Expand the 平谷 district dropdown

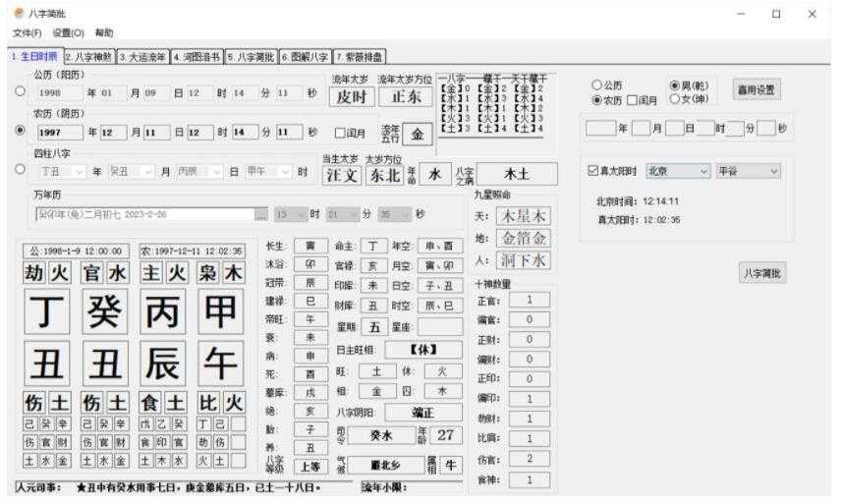tap(747, 172)
